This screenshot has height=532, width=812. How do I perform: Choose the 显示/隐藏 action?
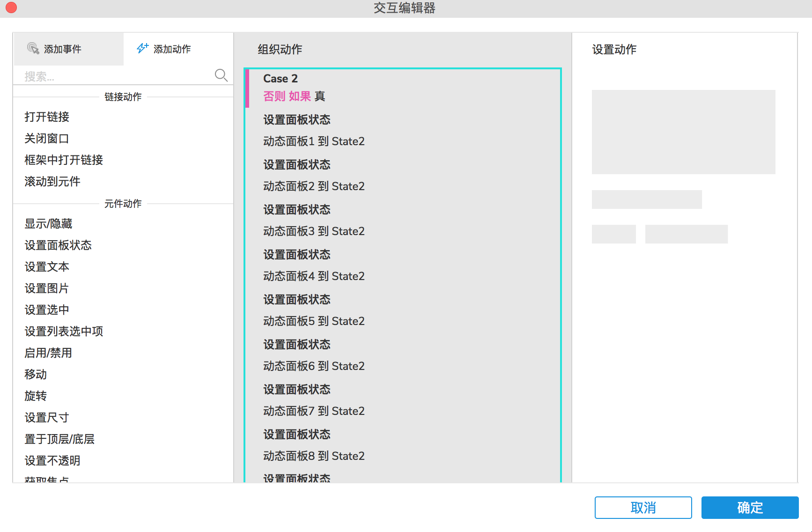pos(48,223)
